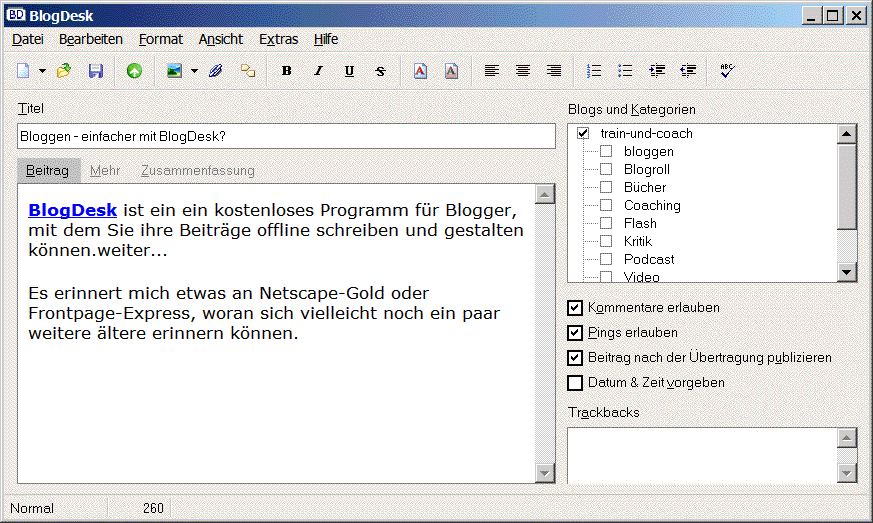Insert a numbered list

click(594, 71)
